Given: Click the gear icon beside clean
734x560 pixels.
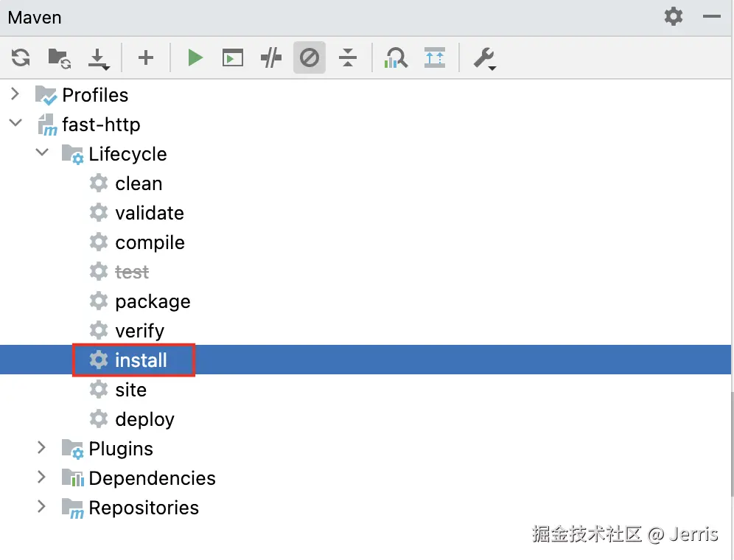Looking at the screenshot, I should click(98, 183).
